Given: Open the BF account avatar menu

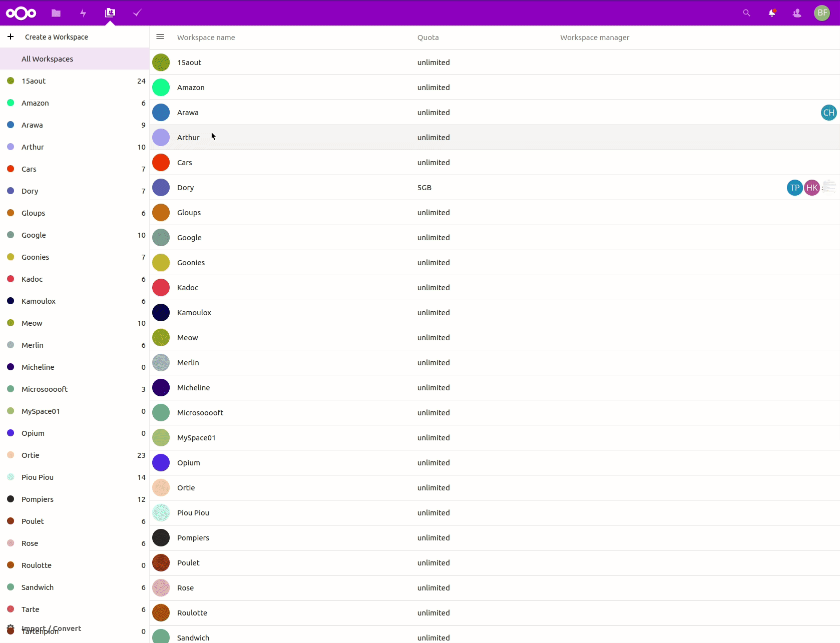Looking at the screenshot, I should coord(821,13).
